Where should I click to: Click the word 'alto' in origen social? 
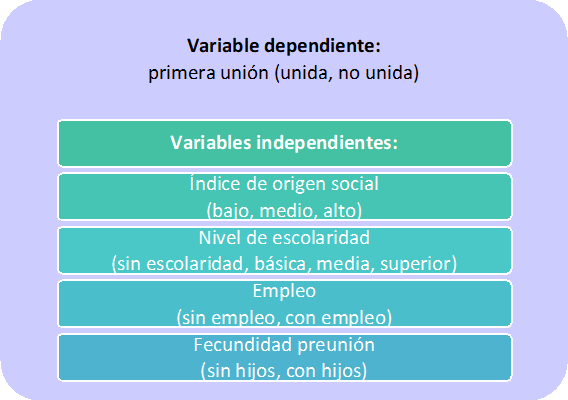click(x=339, y=211)
